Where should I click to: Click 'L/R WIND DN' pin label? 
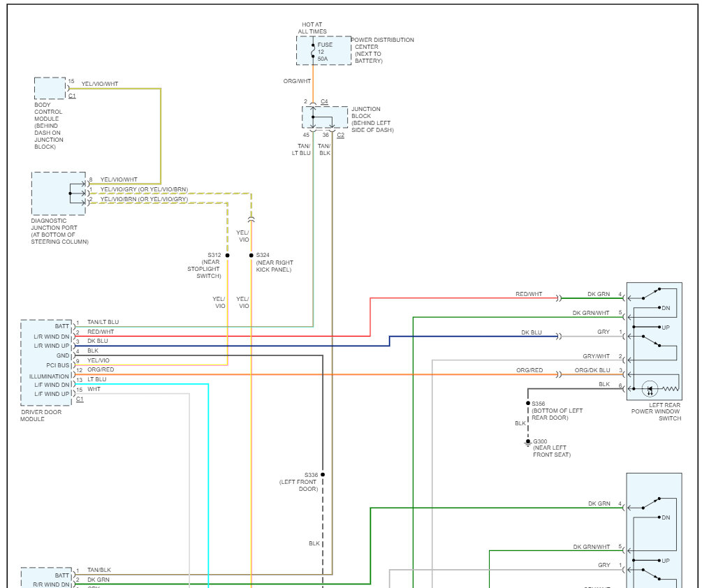pos(52,337)
